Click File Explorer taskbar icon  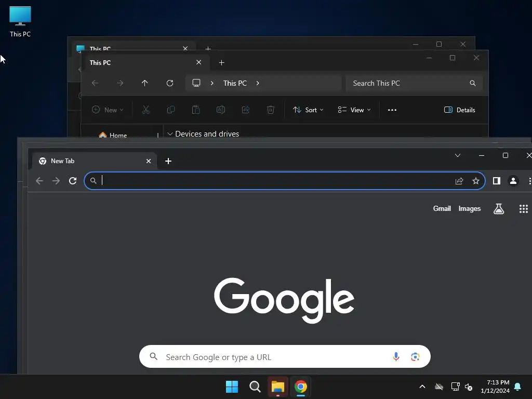click(278, 387)
